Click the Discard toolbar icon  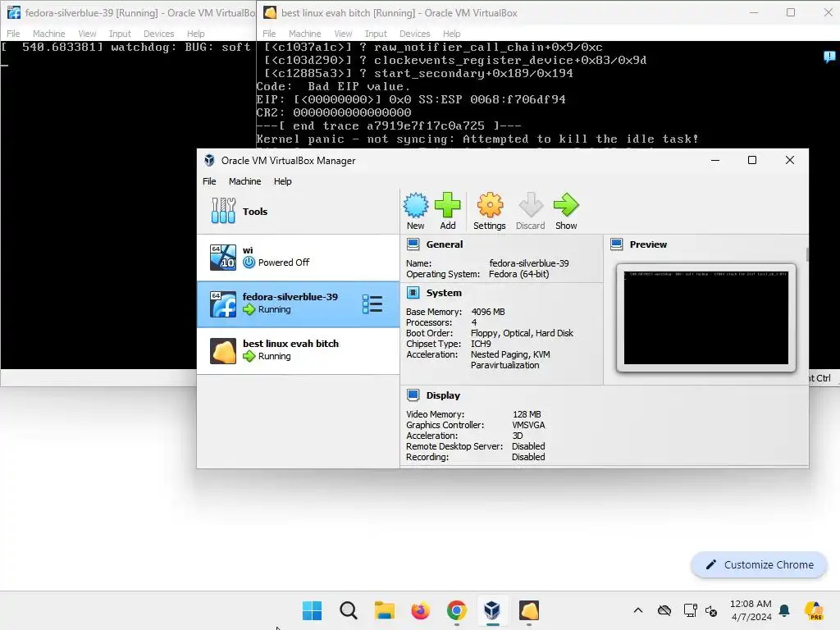531,211
